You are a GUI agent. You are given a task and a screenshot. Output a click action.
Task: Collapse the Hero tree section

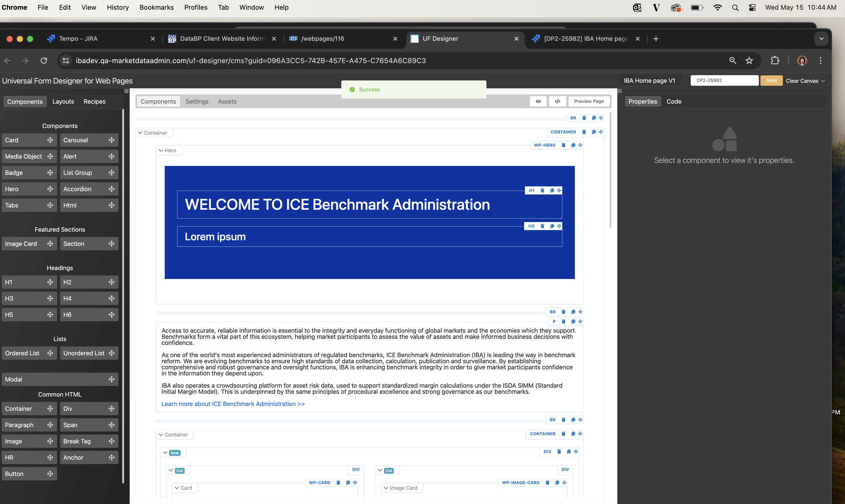(x=161, y=150)
